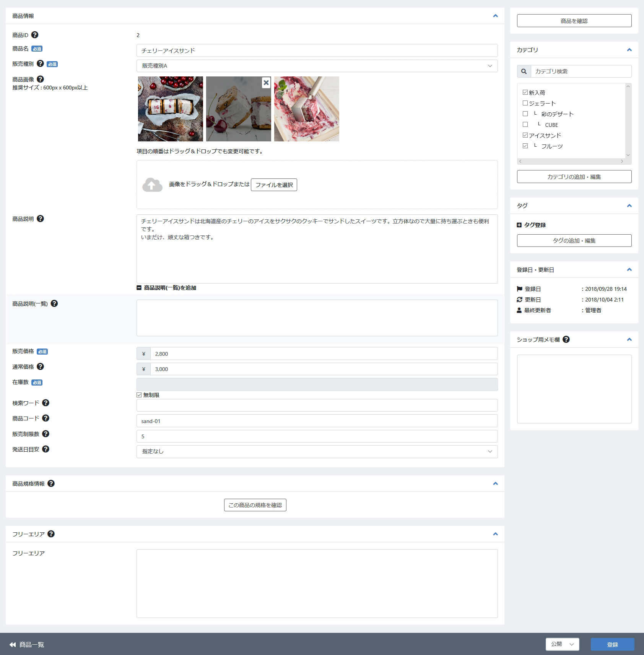The image size is (644, 655).
Task: Click the help icon next to 商品ID
Action: (34, 35)
